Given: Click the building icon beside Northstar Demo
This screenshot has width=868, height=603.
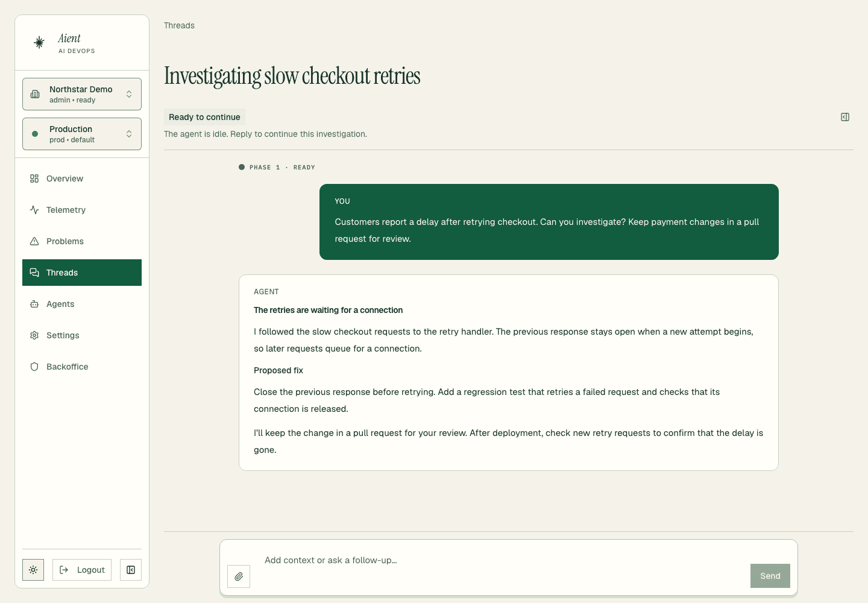Looking at the screenshot, I should 35,94.
